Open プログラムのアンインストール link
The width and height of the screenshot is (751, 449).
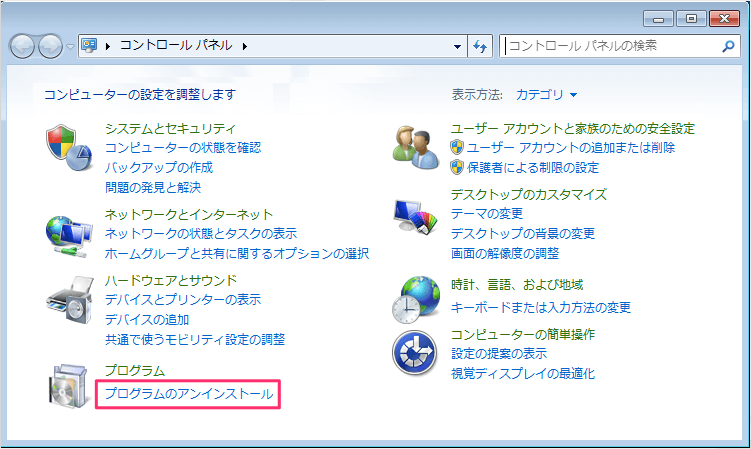pyautogui.click(x=189, y=395)
